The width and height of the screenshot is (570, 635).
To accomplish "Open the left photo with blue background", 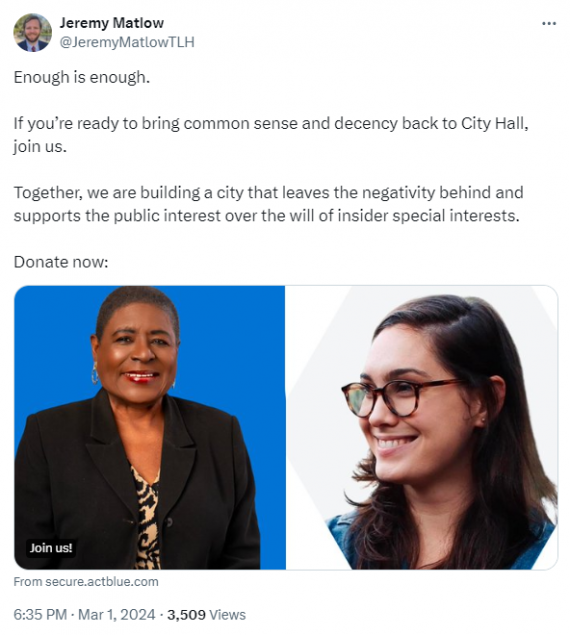I will point(150,427).
